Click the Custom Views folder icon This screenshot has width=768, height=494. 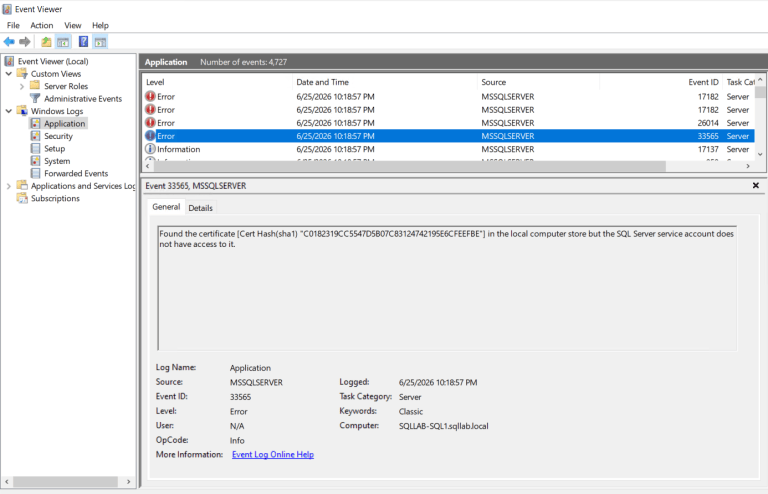tap(22, 73)
